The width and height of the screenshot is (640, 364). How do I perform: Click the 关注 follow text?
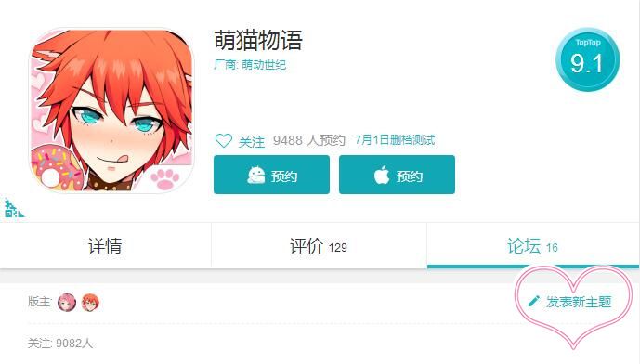tap(252, 141)
